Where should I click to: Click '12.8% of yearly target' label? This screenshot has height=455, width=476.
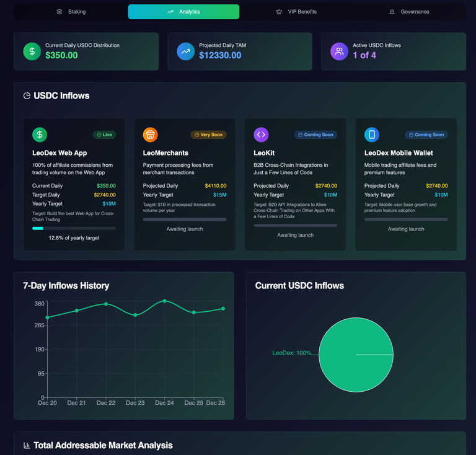pyautogui.click(x=74, y=238)
